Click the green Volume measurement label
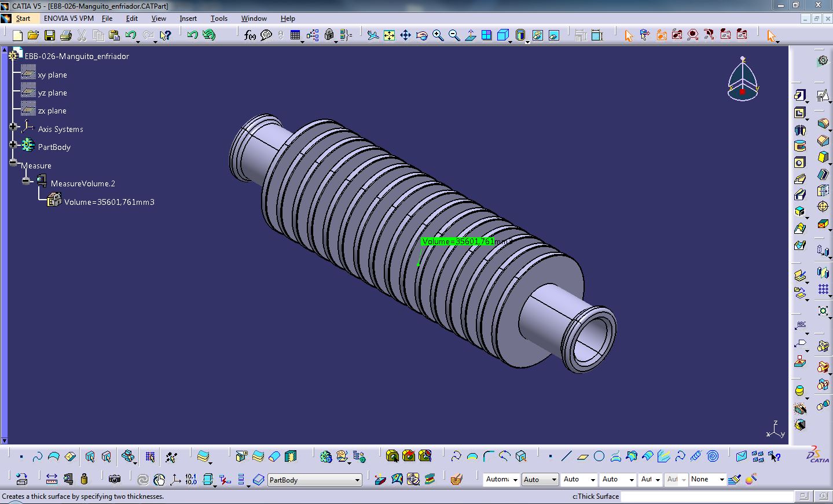 click(x=458, y=241)
